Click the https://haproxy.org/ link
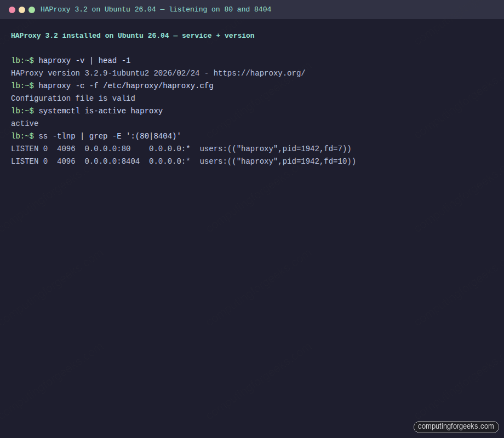 pos(259,73)
